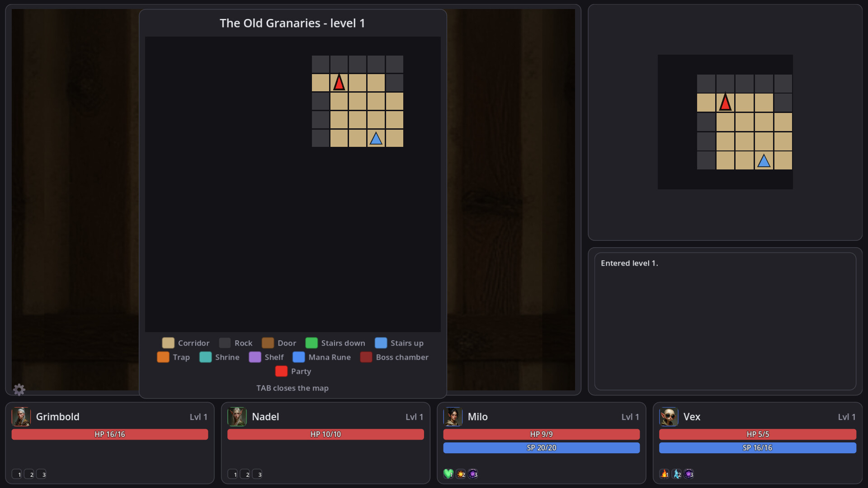Click the 'Entered level 1.' log message
Screen dimensions: 868x488
point(629,263)
